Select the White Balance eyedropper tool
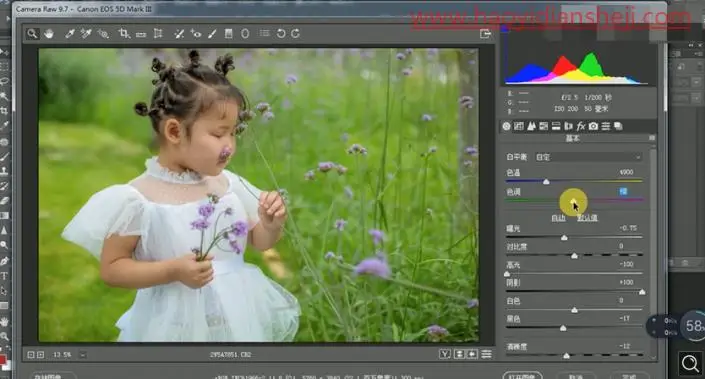Image resolution: width=705 pixels, height=379 pixels. tap(70, 33)
